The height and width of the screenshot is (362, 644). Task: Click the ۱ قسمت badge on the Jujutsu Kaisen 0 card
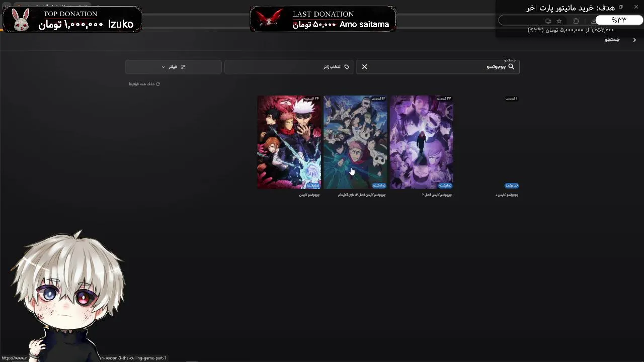click(x=511, y=99)
